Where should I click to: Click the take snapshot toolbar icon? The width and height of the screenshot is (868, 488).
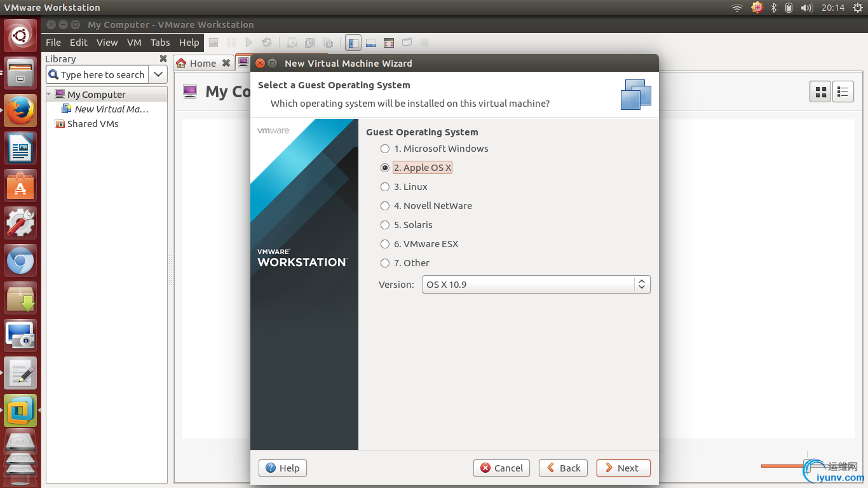(292, 43)
